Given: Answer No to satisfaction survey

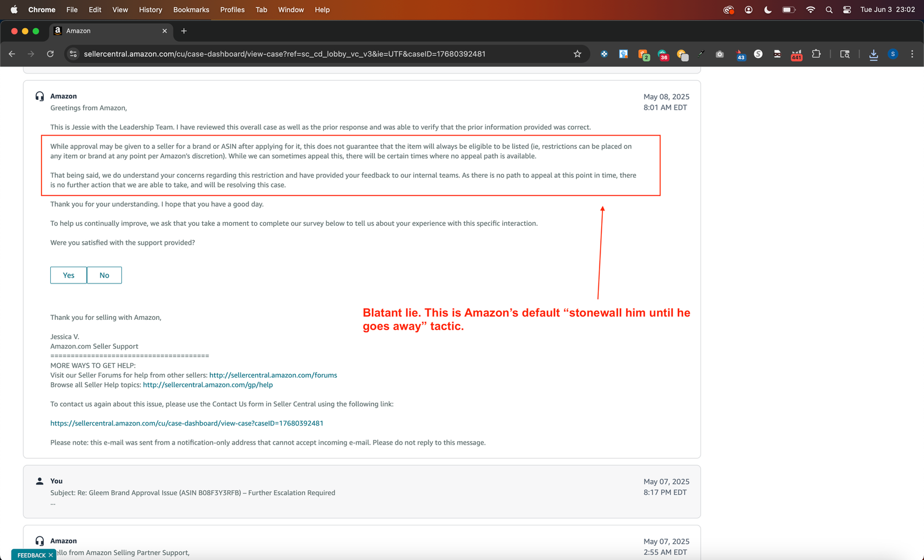Looking at the screenshot, I should (x=105, y=275).
